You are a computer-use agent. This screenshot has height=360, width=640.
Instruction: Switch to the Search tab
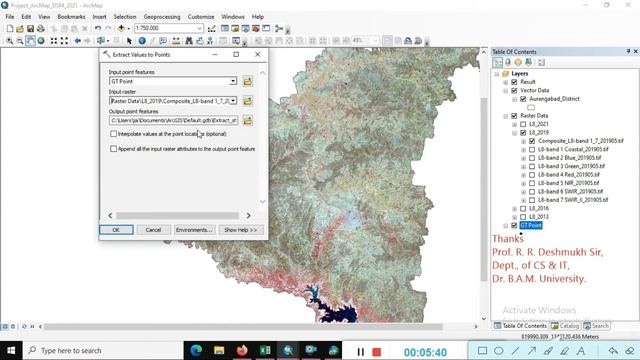coord(596,326)
